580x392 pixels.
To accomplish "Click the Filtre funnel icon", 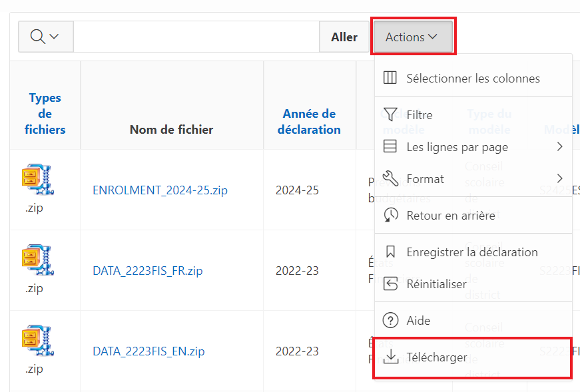I will tap(391, 114).
